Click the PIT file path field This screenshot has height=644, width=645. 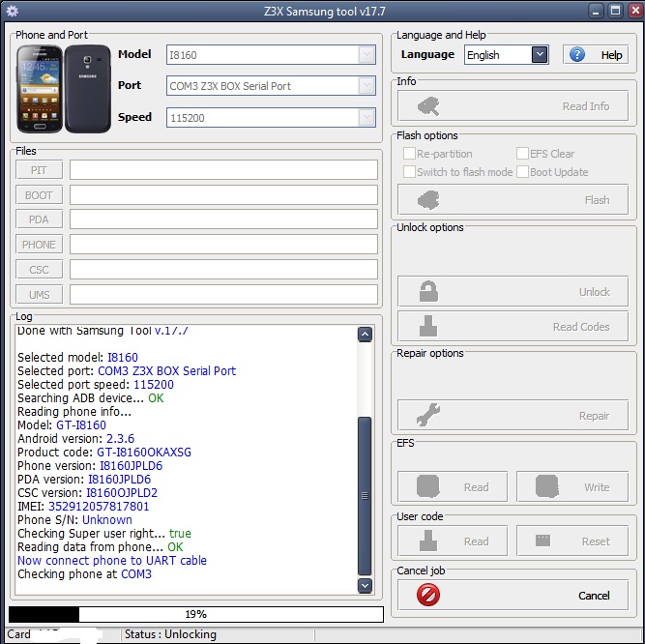pos(223,170)
